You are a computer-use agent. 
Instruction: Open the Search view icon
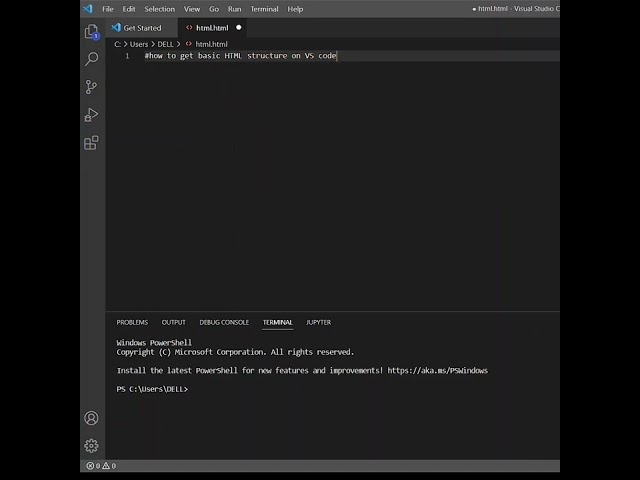pos(91,59)
